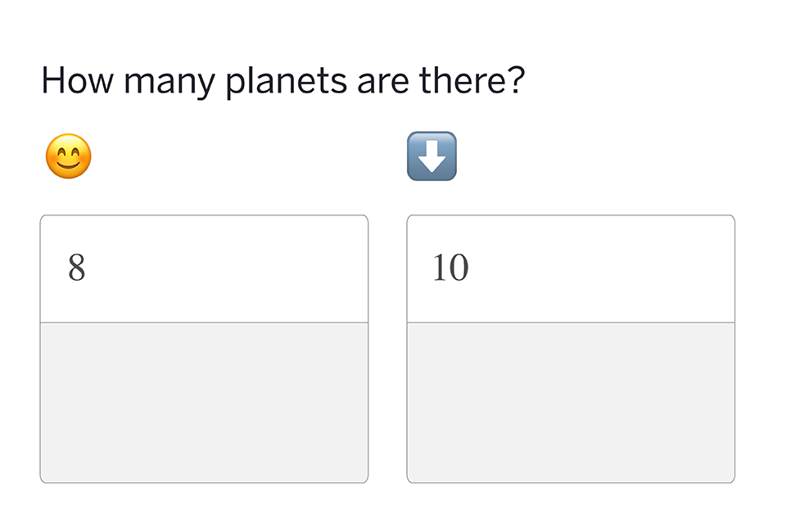This screenshot has width=786, height=532.
Task: Click the divider line under the 10 field
Action: (x=571, y=322)
